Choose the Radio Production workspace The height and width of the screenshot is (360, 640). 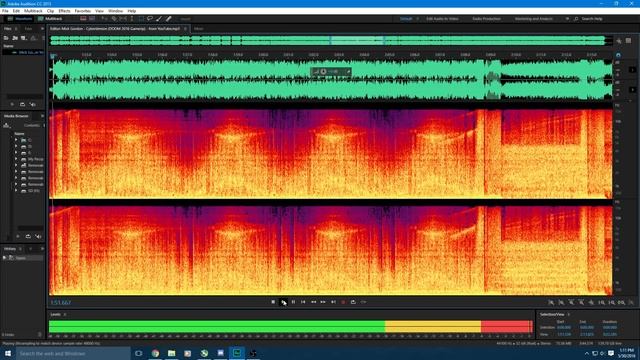point(486,19)
